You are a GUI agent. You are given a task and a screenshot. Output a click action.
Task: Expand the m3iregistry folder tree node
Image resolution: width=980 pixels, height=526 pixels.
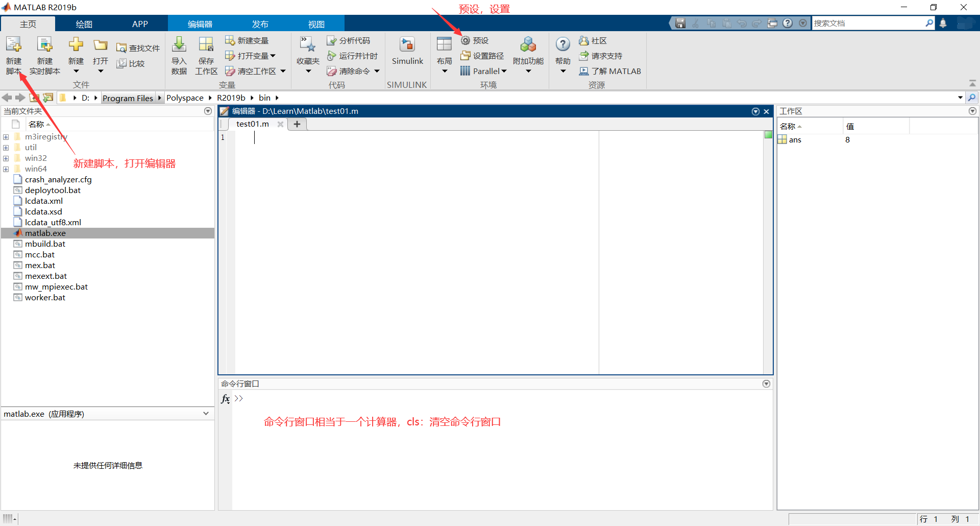click(6, 137)
